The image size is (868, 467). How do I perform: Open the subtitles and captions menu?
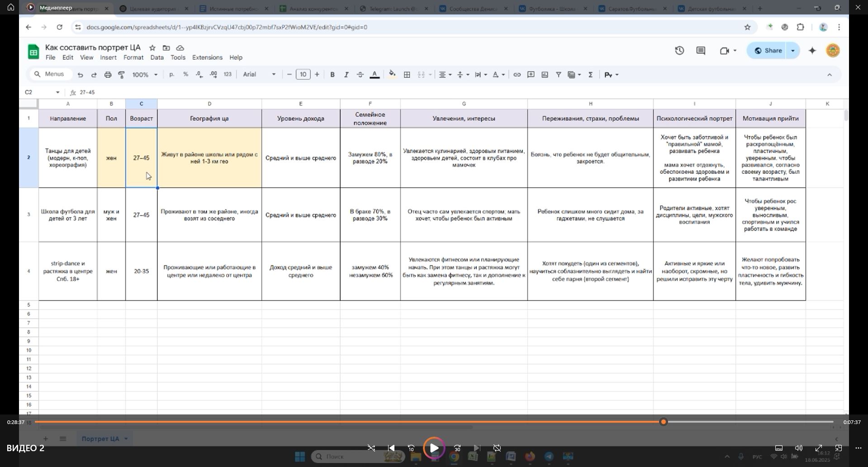click(779, 448)
